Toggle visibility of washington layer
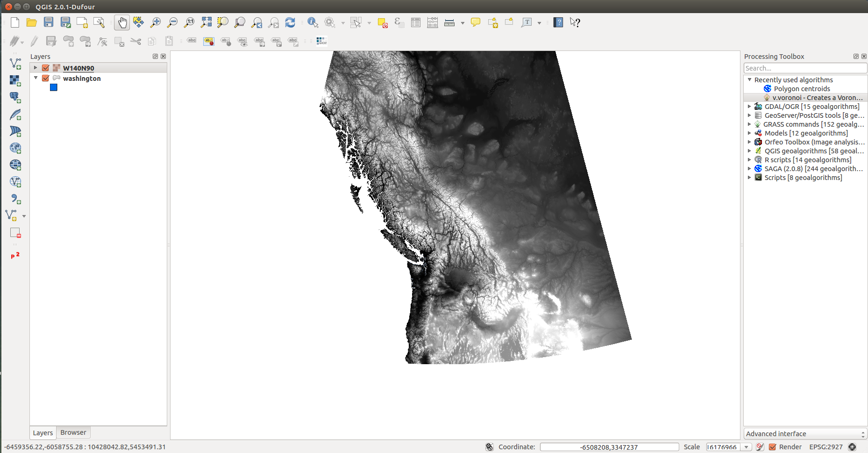This screenshot has width=868, height=453. [x=46, y=78]
